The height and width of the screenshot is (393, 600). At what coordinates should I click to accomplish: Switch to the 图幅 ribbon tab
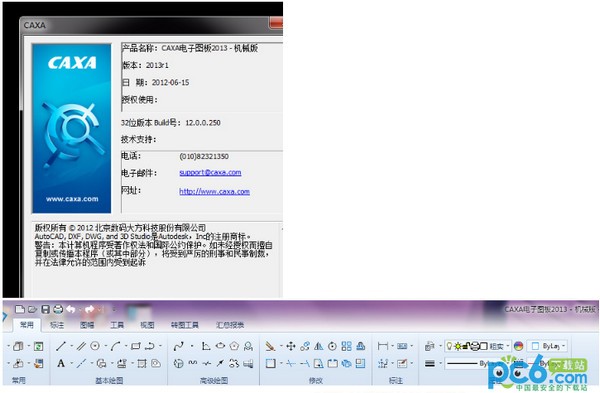87,325
